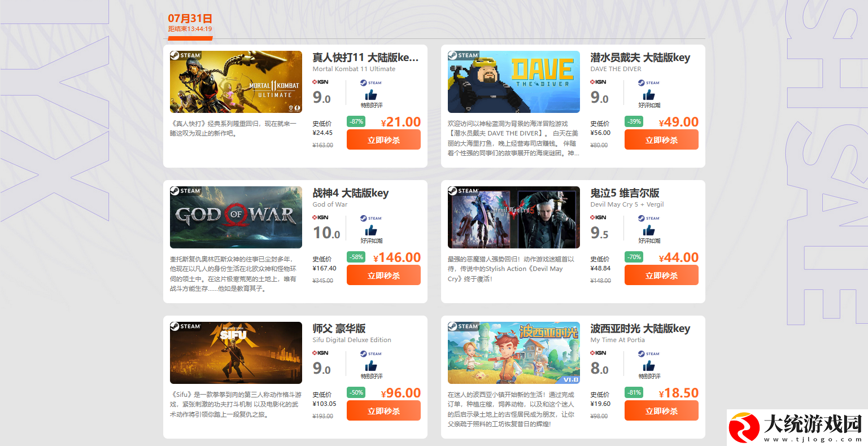Click the title 波西亚时光 大陆版key
This screenshot has width=868, height=446.
tap(640, 329)
